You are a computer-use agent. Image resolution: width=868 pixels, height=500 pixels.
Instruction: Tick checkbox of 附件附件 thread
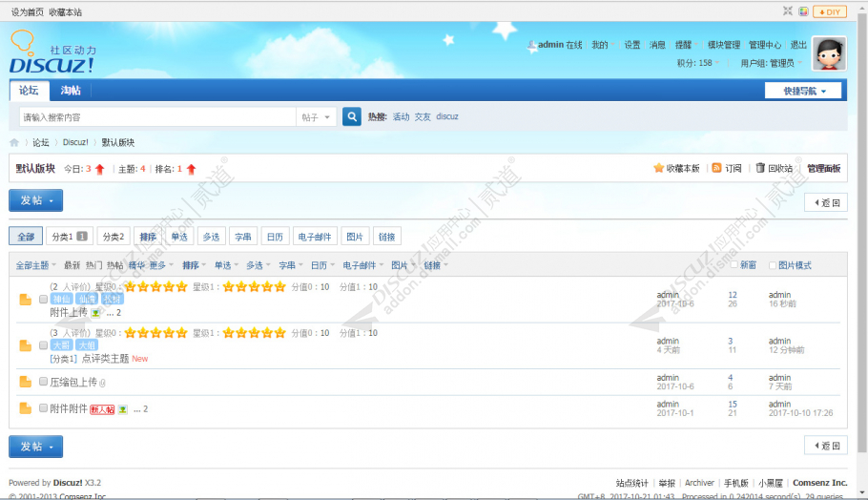coord(43,408)
